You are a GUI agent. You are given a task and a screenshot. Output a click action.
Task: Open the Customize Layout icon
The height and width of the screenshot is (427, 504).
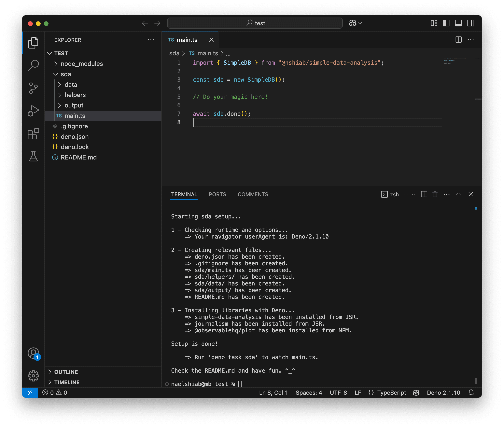[434, 23]
